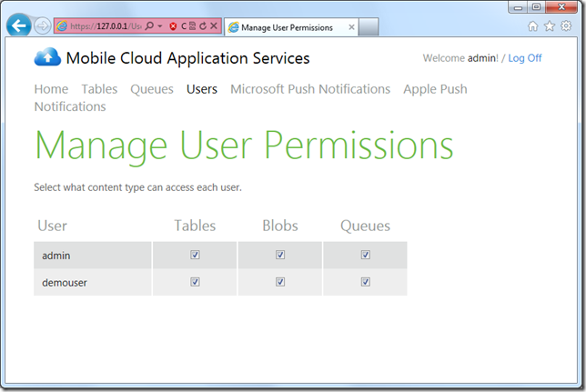Stop loading with the address bar X
Image resolution: width=586 pixels, height=392 pixels.
214,25
